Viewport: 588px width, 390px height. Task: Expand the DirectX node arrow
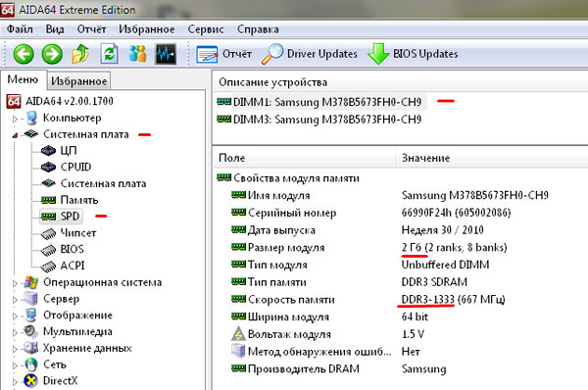click(x=15, y=382)
